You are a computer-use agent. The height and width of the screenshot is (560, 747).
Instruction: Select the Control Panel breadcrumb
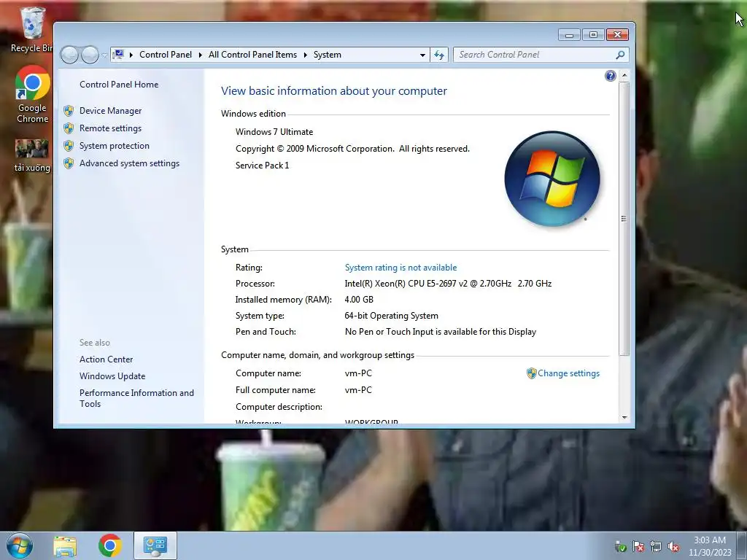coord(166,55)
